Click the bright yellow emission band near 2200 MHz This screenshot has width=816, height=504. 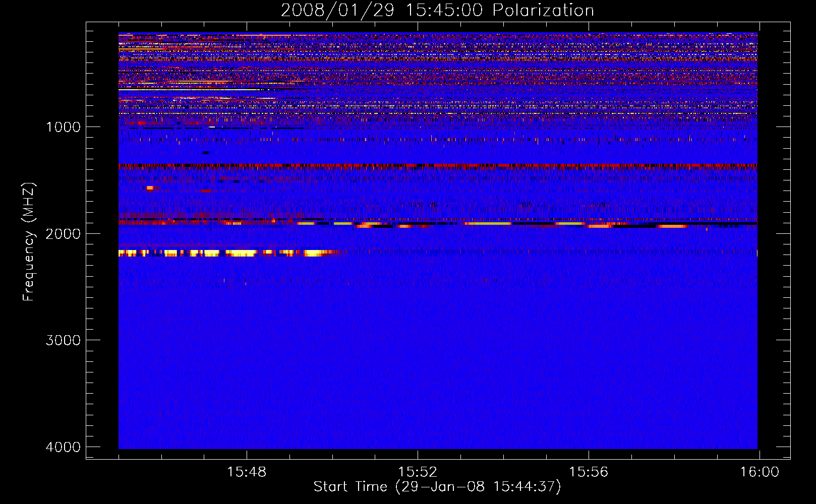click(x=228, y=253)
